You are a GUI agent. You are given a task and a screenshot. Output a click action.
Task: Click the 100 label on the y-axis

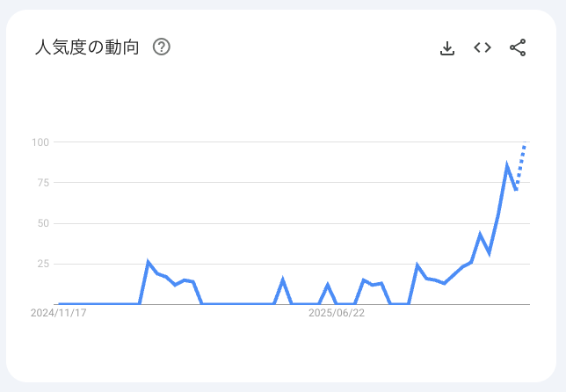(40, 142)
